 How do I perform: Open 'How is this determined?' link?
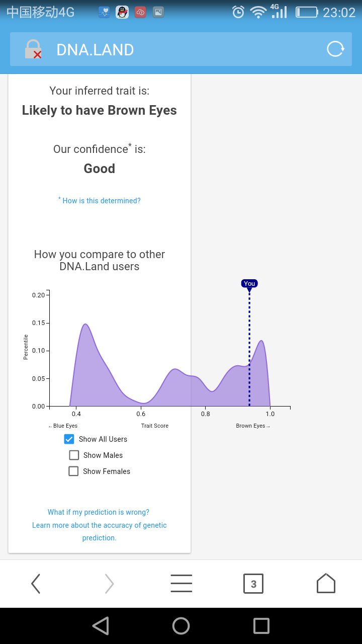(100, 200)
